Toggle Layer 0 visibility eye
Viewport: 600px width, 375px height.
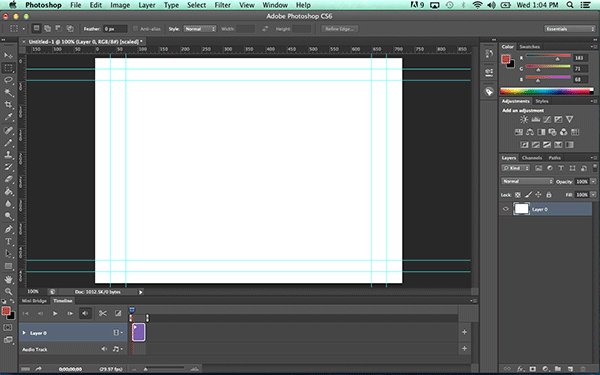click(505, 209)
